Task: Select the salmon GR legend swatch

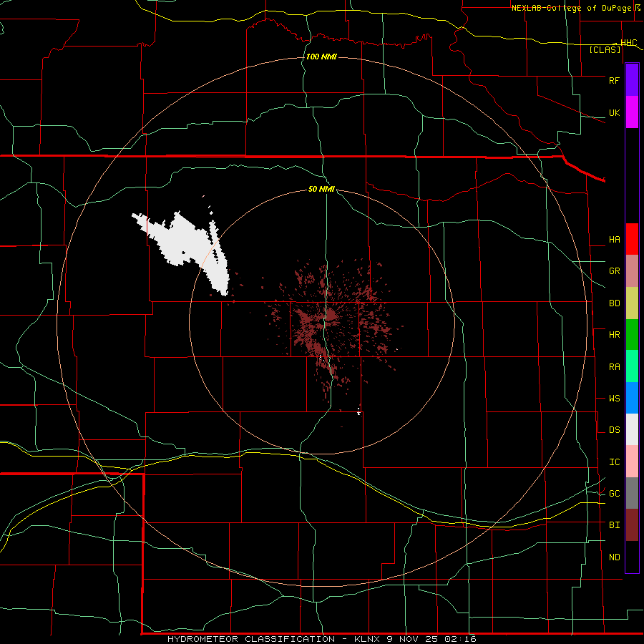Action: [632, 271]
